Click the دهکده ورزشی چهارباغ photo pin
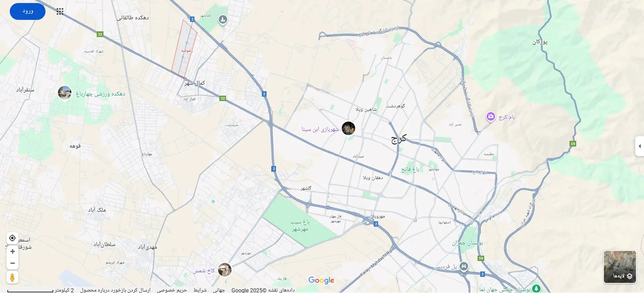 coord(64,93)
